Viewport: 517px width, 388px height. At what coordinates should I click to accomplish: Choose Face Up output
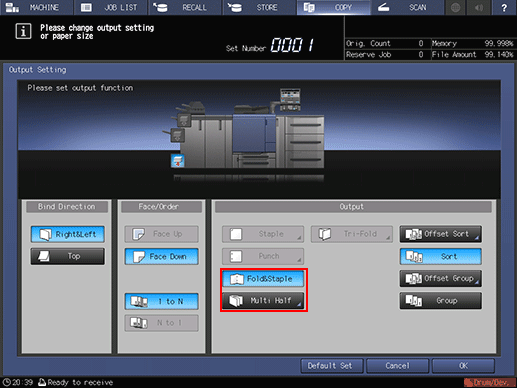coord(162,234)
